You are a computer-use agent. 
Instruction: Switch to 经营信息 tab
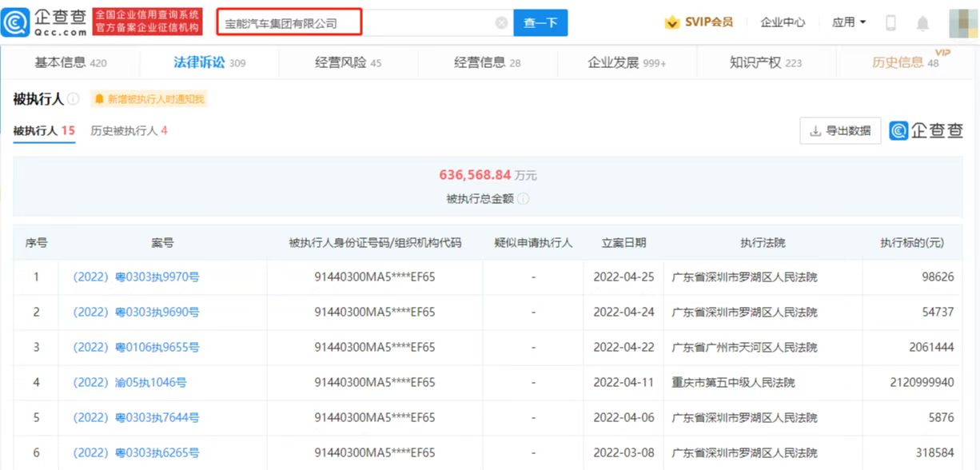pyautogui.click(x=487, y=62)
